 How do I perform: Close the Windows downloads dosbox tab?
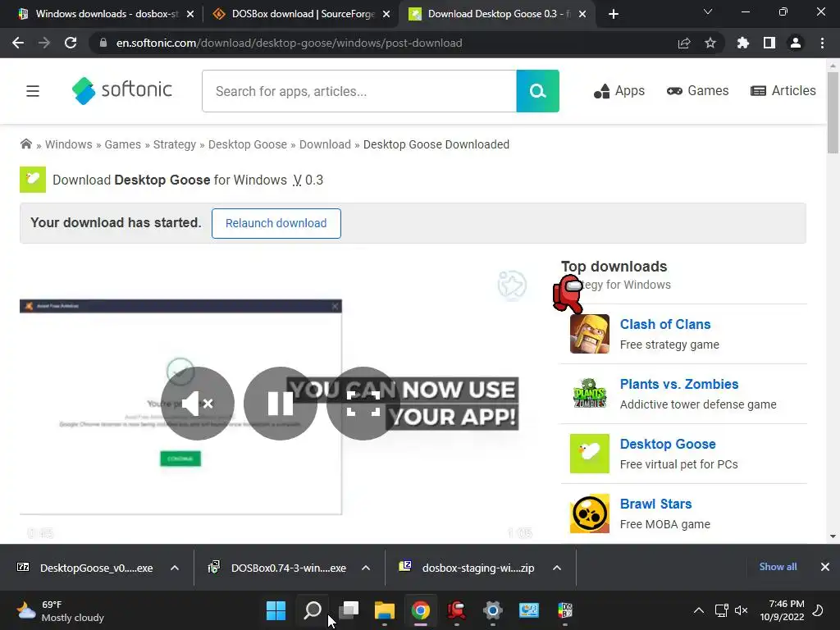(x=190, y=14)
